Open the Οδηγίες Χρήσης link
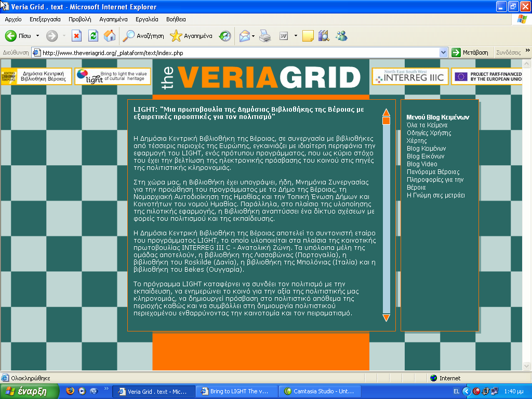The width and height of the screenshot is (532, 399). [429, 133]
